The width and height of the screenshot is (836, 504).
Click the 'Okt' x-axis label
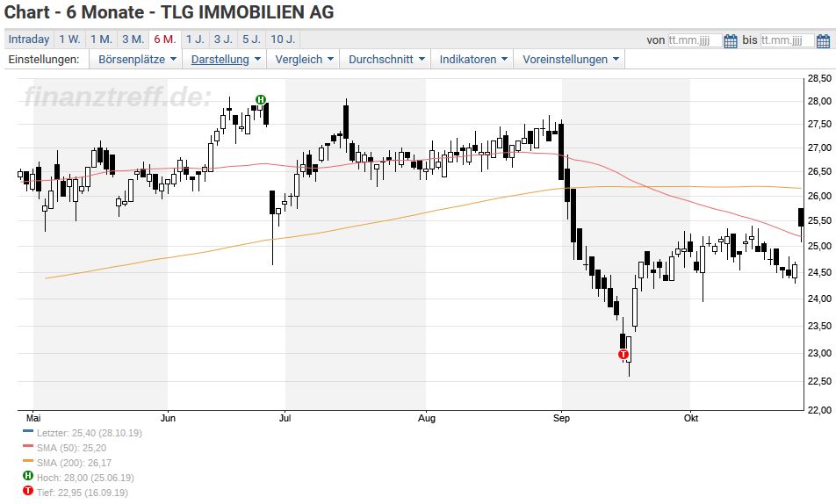click(691, 418)
